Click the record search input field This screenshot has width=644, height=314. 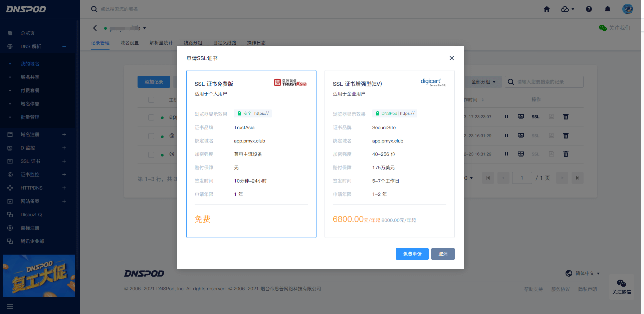pyautogui.click(x=544, y=82)
